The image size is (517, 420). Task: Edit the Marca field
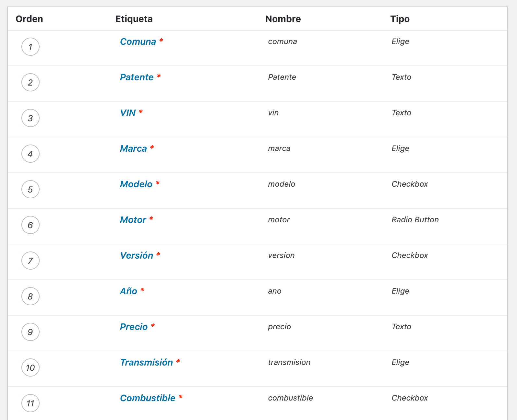133,149
